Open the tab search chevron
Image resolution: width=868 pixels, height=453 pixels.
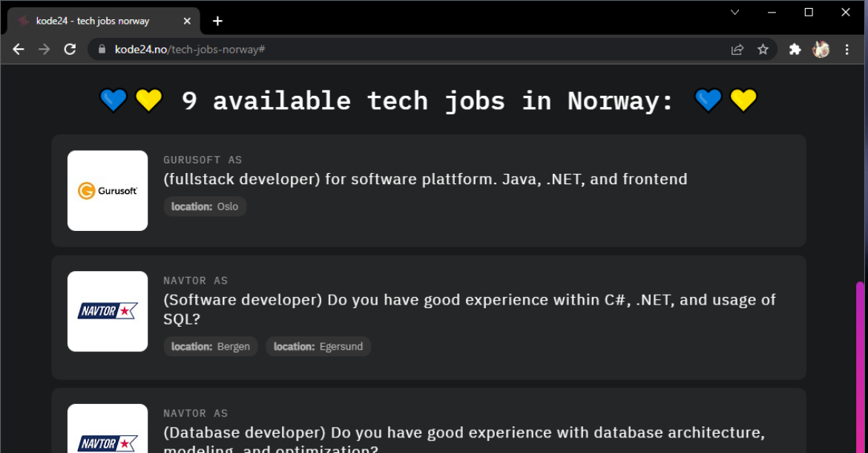click(x=734, y=12)
